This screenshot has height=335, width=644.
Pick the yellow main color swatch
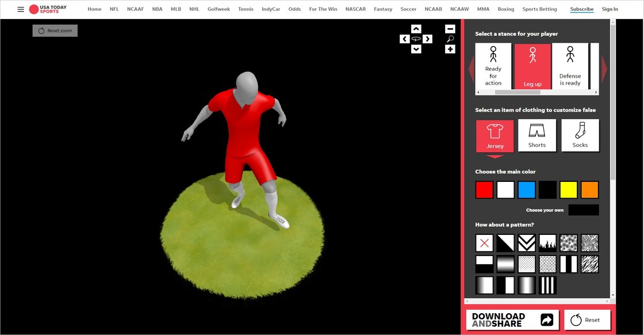[569, 190]
